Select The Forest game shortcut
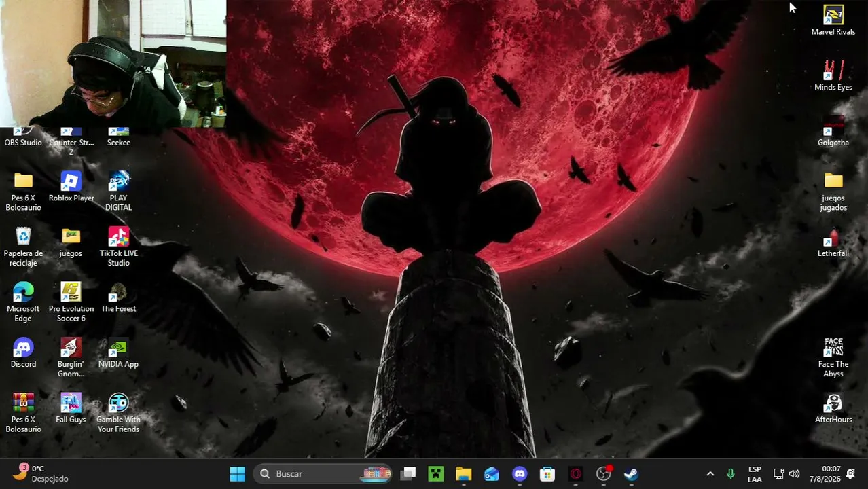The height and width of the screenshot is (489, 868). click(x=118, y=297)
